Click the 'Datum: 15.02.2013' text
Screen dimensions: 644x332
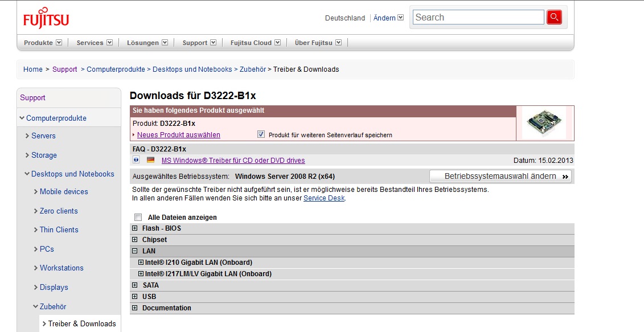pos(543,160)
